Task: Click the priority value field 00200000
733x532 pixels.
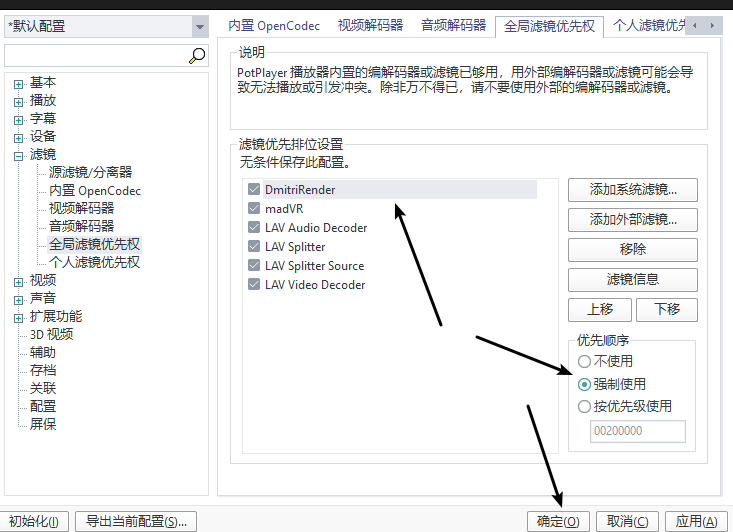Action: [x=638, y=431]
